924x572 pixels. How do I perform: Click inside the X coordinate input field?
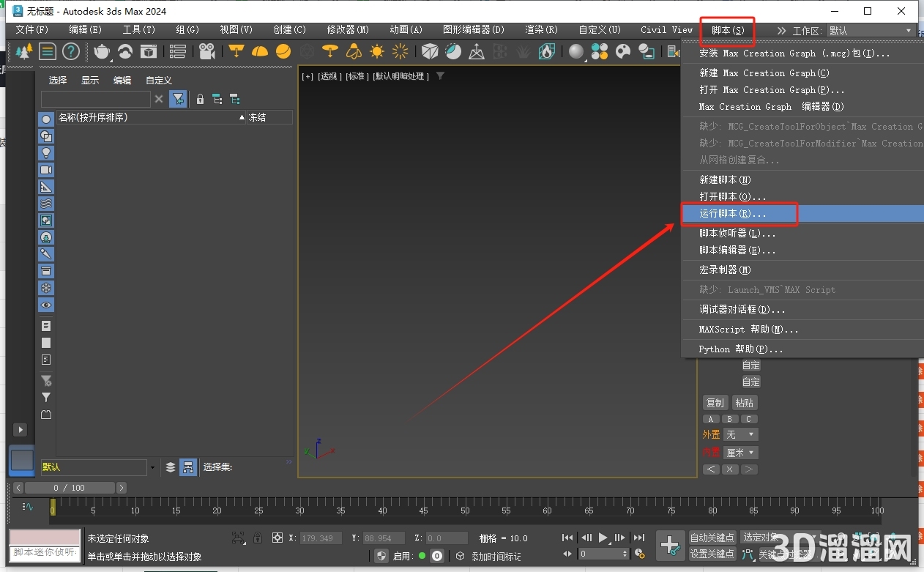click(320, 538)
